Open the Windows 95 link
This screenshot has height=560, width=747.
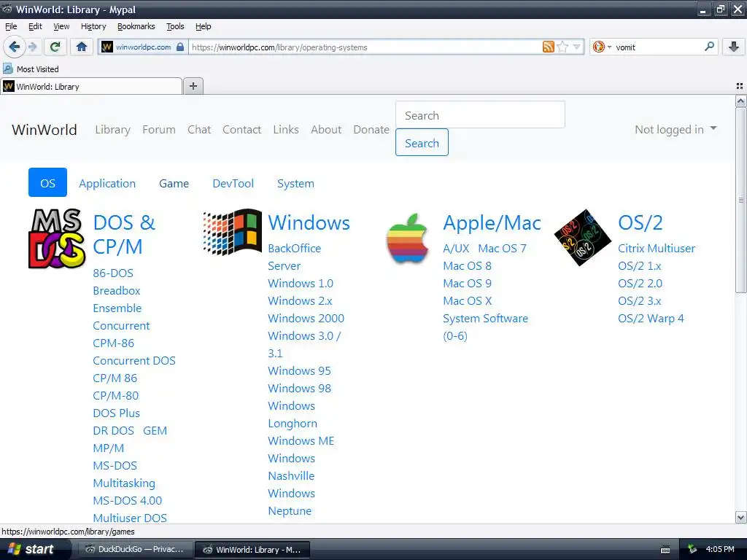299,370
